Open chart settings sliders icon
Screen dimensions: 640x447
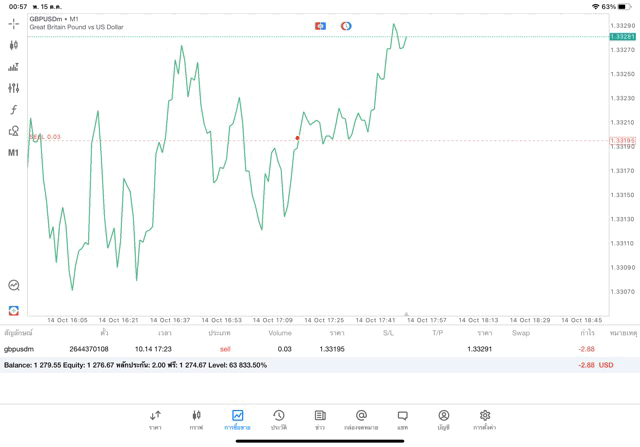click(13, 88)
